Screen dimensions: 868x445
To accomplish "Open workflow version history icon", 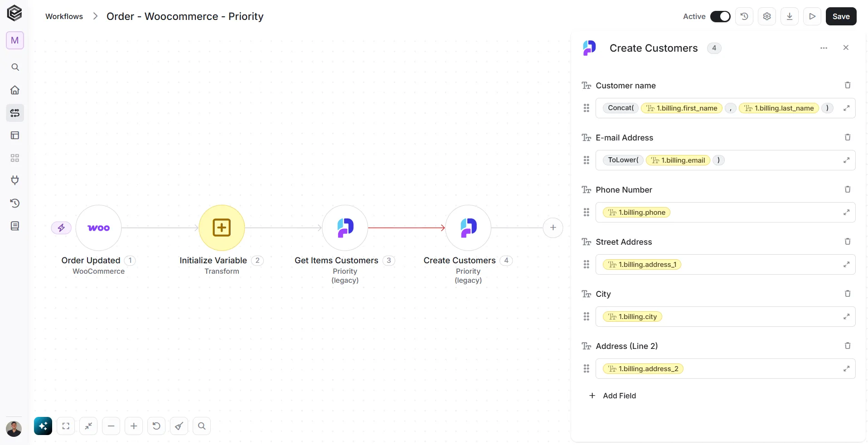I will (x=744, y=16).
